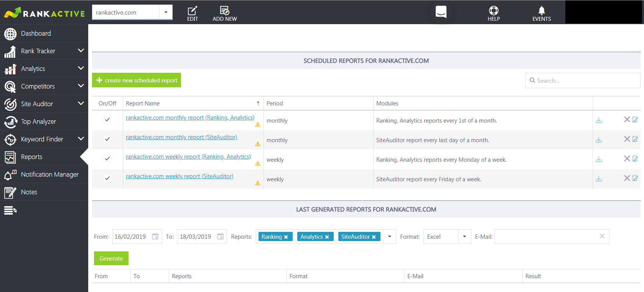
Task: Open Notification Manager in sidebar
Action: (44, 174)
